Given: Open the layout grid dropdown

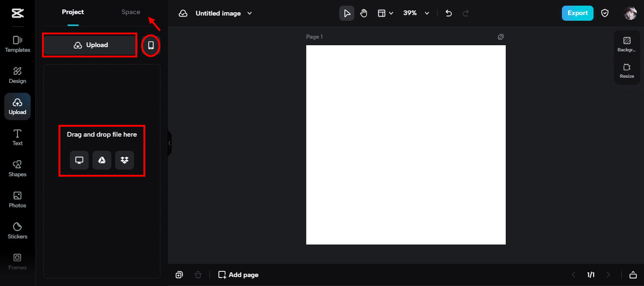Looking at the screenshot, I should click(x=385, y=13).
